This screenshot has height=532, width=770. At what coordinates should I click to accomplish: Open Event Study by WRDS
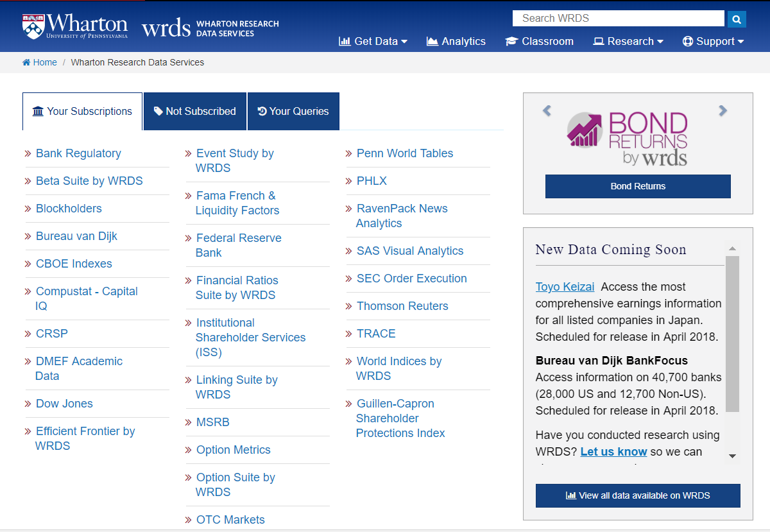tap(235, 160)
